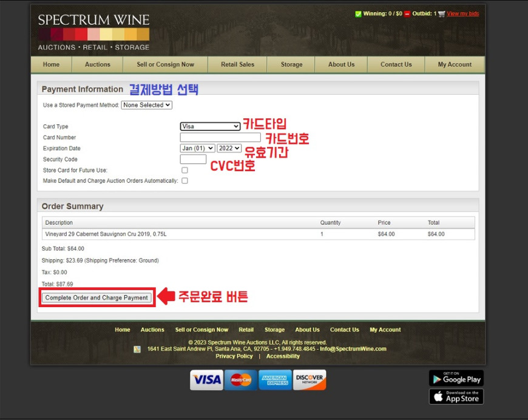Click the footer Storage link

coord(274,330)
